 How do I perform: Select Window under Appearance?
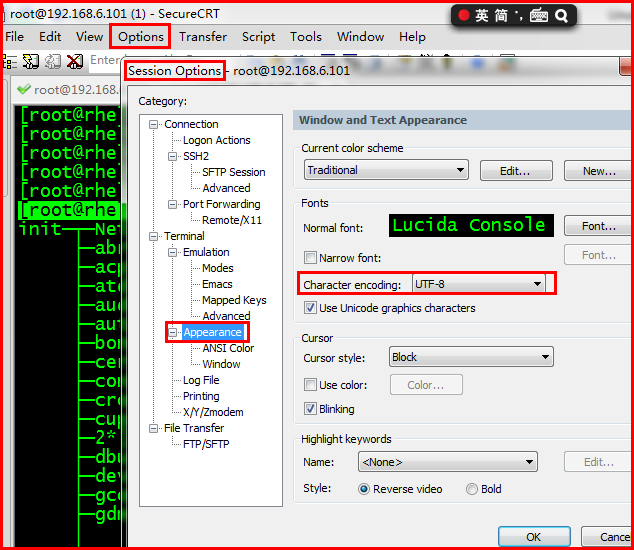222,364
